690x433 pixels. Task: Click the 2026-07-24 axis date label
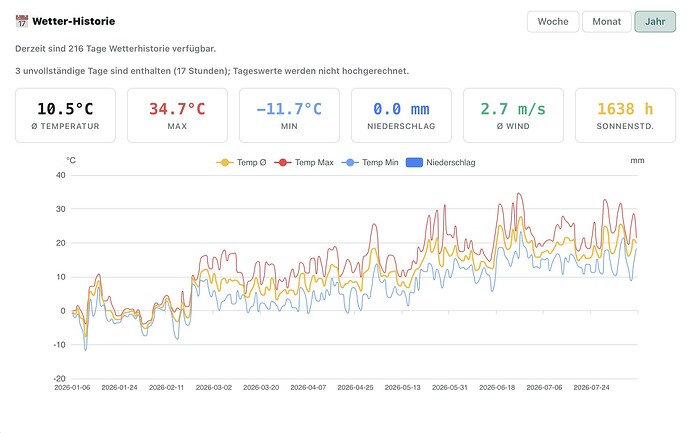coord(591,388)
